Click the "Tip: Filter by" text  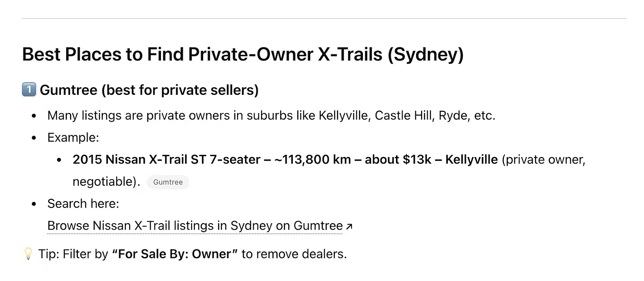[x=73, y=254]
